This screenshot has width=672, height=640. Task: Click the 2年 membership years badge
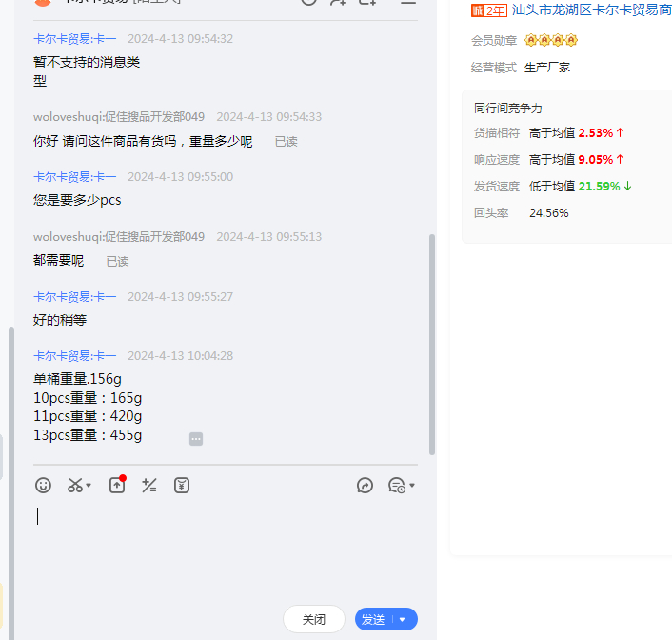489,10
